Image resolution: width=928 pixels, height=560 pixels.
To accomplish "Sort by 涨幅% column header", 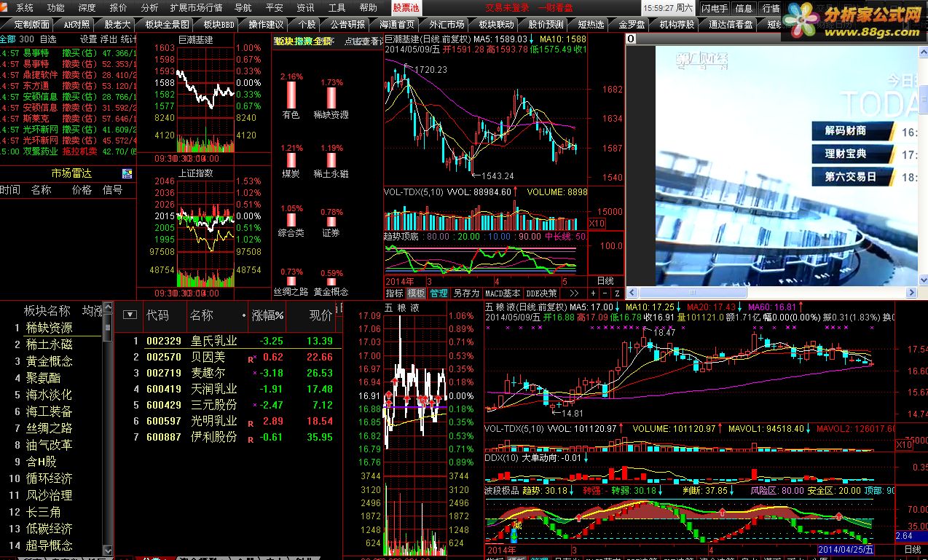I will 267,315.
